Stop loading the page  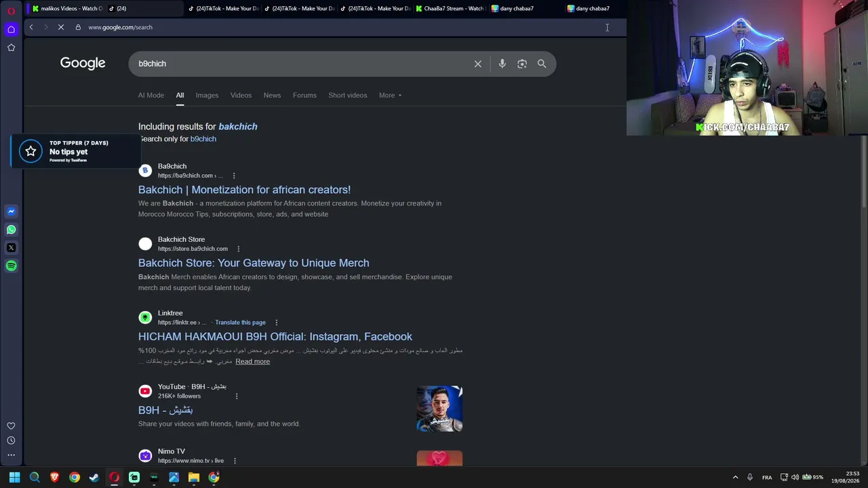pos(60,27)
